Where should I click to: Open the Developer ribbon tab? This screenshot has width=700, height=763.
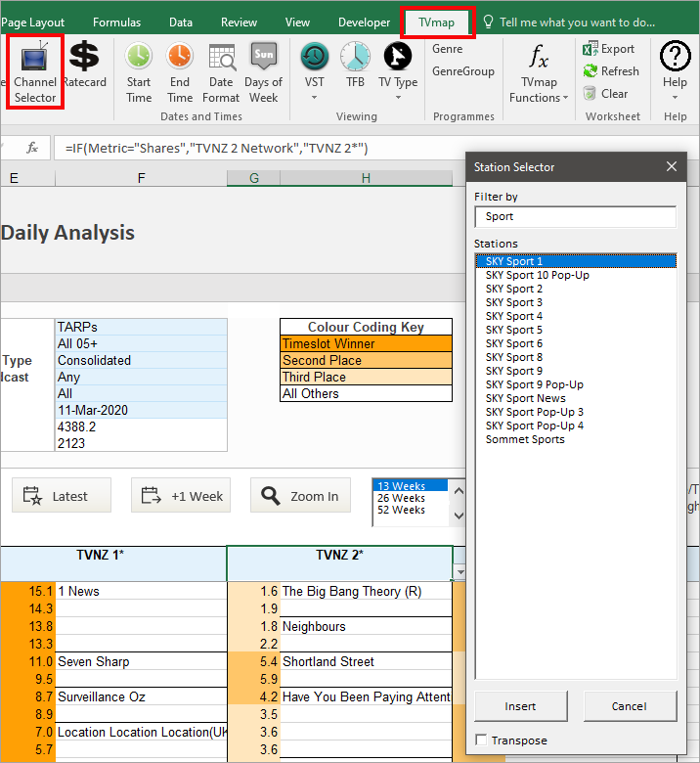click(364, 22)
